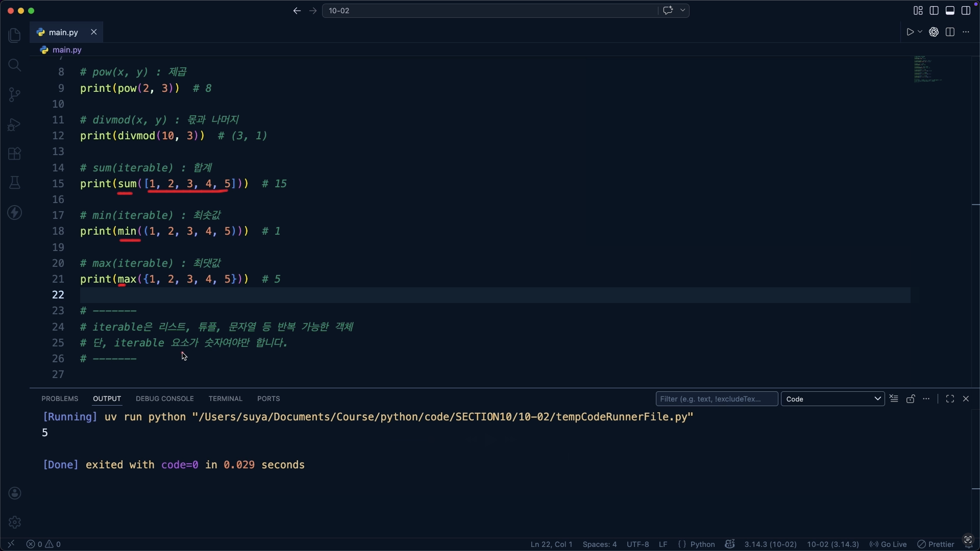Split the editor to the right
This screenshot has width=980, height=551.
950,32
